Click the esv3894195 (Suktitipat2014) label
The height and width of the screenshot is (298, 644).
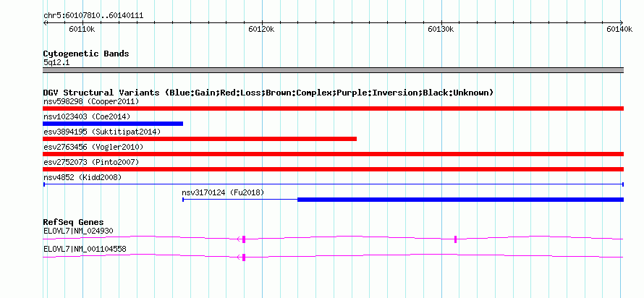coord(102,132)
